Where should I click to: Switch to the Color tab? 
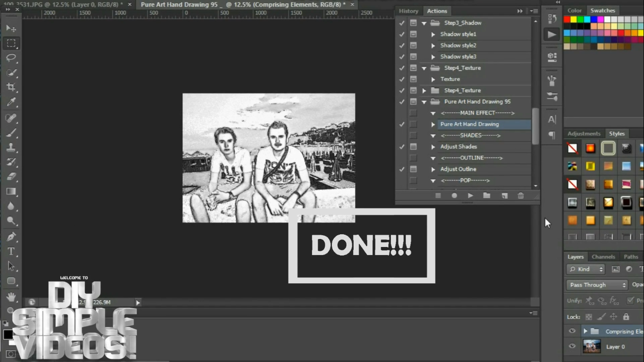(x=574, y=10)
